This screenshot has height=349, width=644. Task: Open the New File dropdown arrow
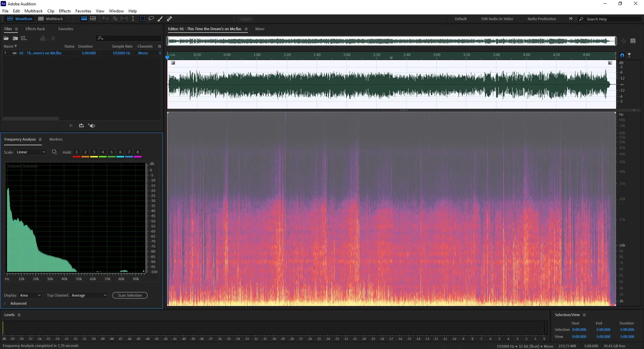point(26,39)
